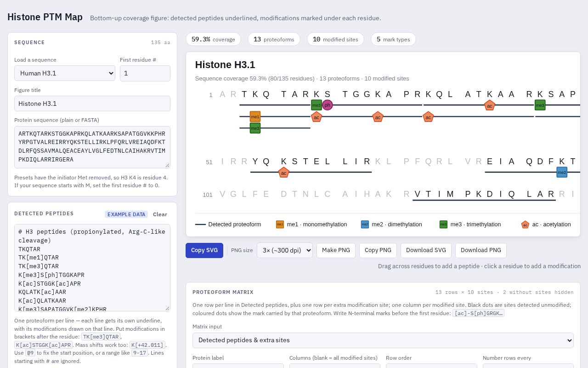Click the [ac]-S[ph]GRGK… N-terminal example
The image size is (588, 368).
478,313
